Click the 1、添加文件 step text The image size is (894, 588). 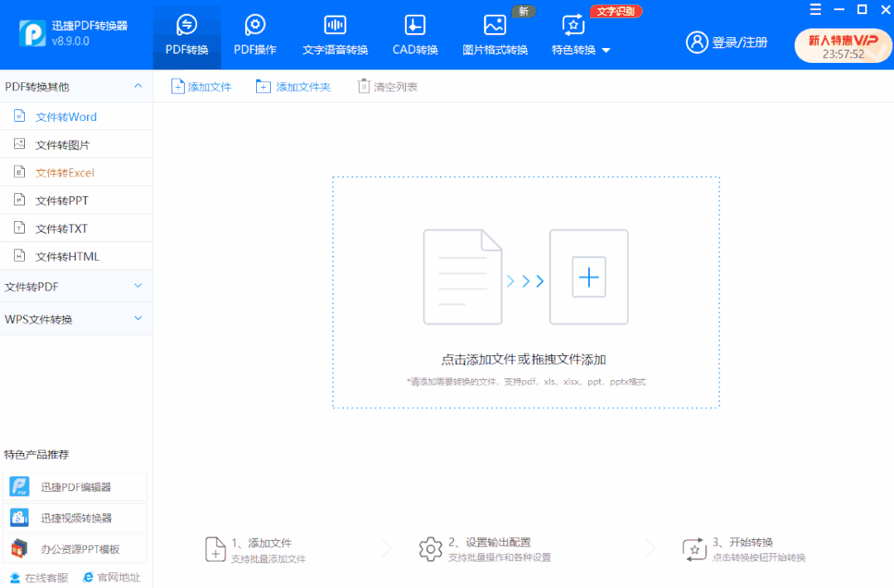[x=262, y=543]
